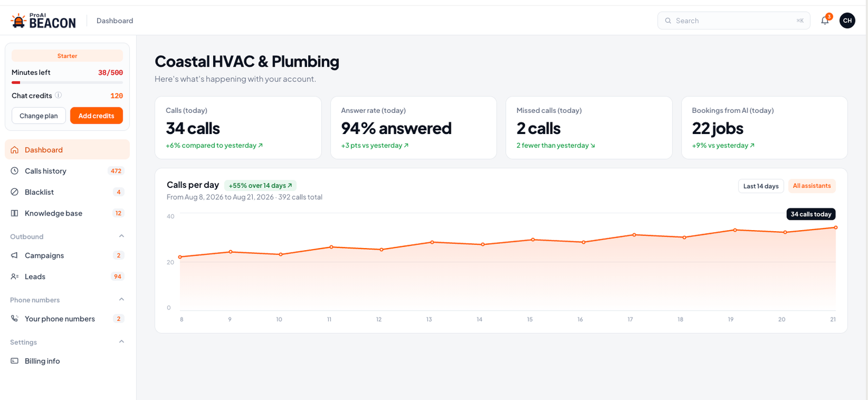Click the Billing info card icon
Image resolution: width=868 pixels, height=400 pixels.
point(15,361)
